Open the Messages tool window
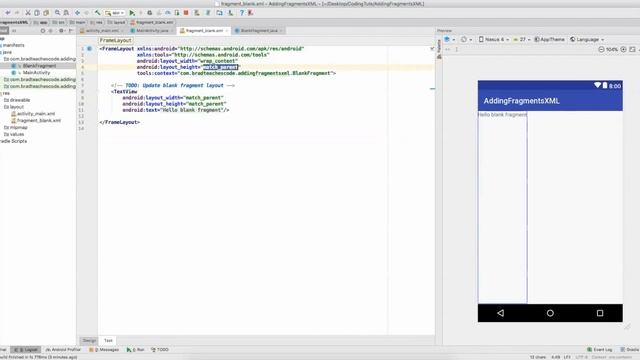Viewport: 640px width, 360px height. [x=104, y=350]
